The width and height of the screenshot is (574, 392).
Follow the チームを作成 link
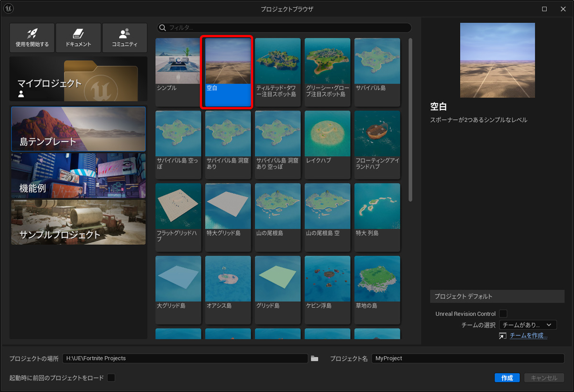pyautogui.click(x=528, y=336)
